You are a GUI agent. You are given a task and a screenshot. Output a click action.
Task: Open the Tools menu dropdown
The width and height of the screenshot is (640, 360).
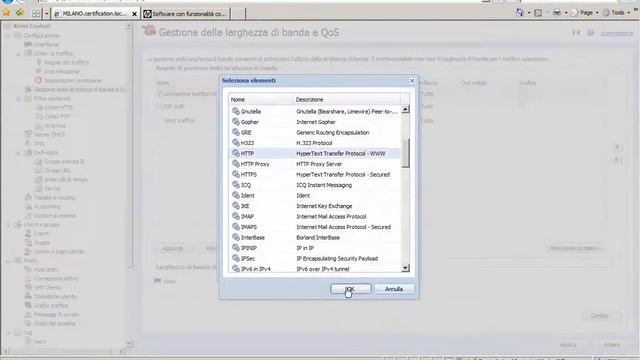coord(616,13)
